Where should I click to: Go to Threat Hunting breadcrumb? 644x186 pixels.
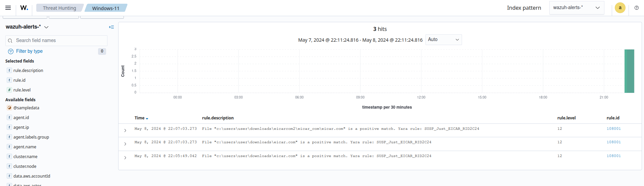(x=59, y=8)
